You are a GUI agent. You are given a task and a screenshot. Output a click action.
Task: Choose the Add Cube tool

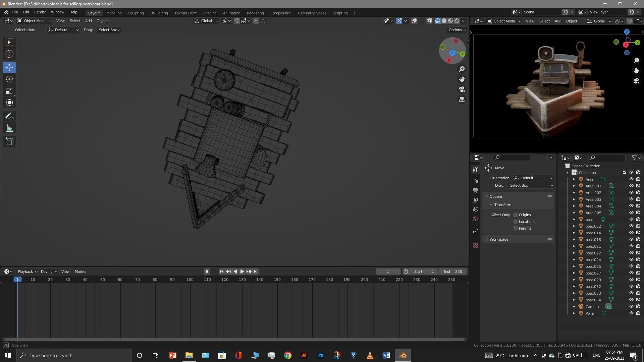pyautogui.click(x=9, y=141)
